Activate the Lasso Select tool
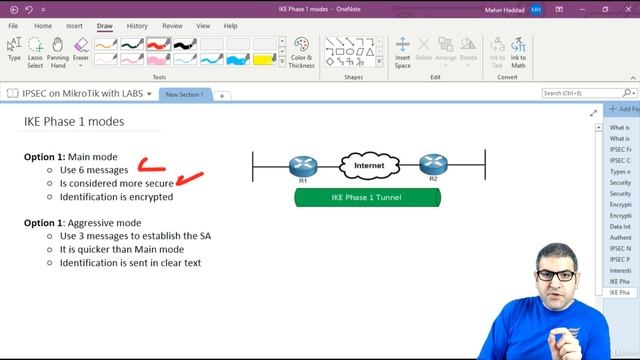Viewport: 640px width, 360px height. 35,53
